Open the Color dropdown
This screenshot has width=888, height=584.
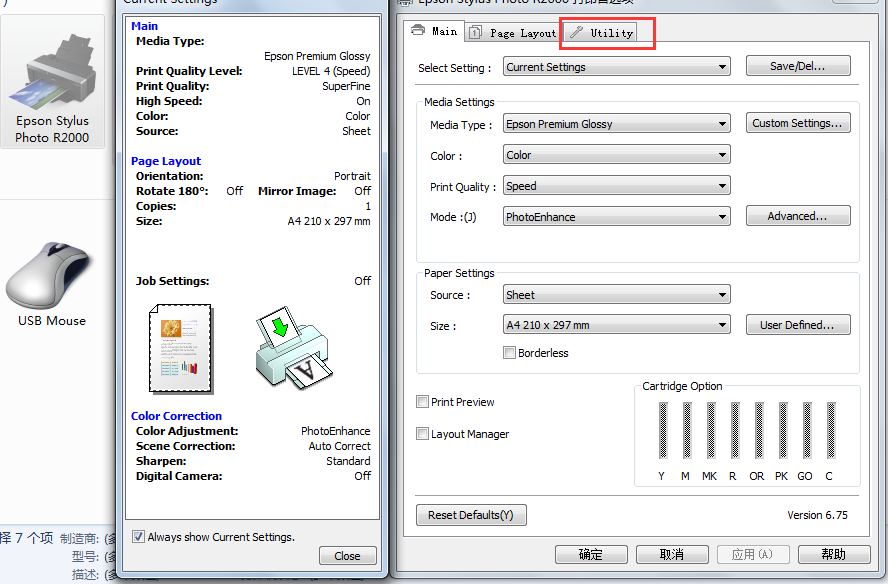pyautogui.click(x=617, y=155)
